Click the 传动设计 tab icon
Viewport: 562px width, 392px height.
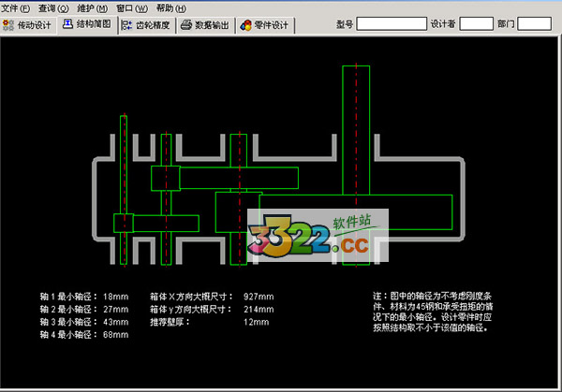tap(9, 25)
